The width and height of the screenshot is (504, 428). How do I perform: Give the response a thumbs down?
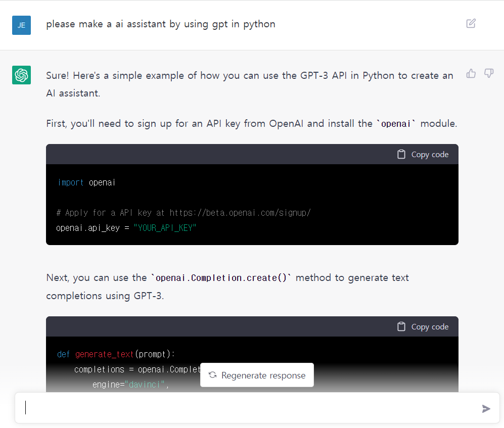tap(489, 74)
